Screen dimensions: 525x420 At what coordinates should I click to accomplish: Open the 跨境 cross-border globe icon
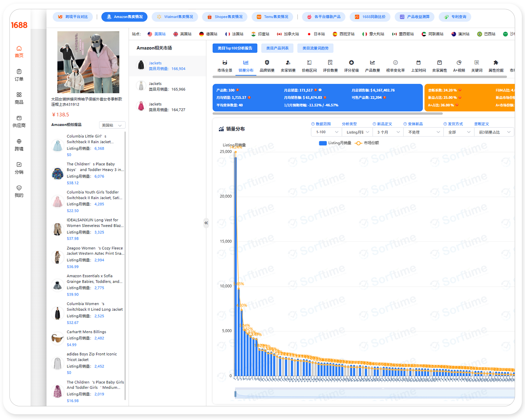point(19,142)
